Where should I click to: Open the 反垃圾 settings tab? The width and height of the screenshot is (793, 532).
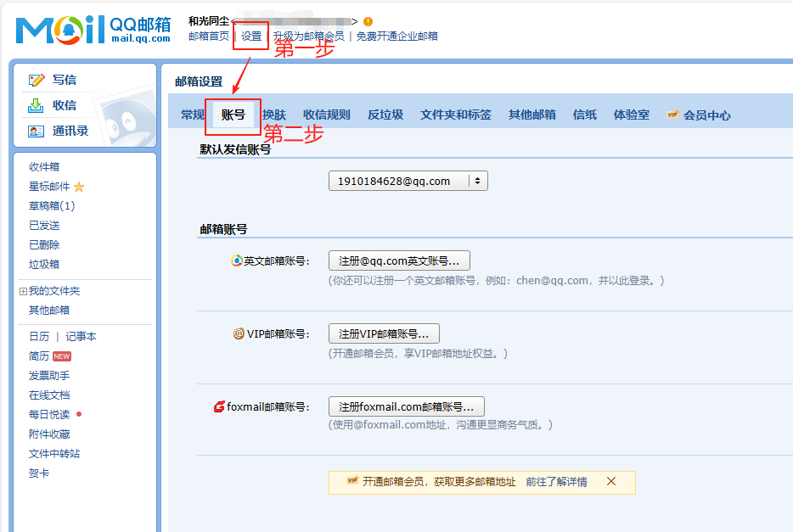385,115
